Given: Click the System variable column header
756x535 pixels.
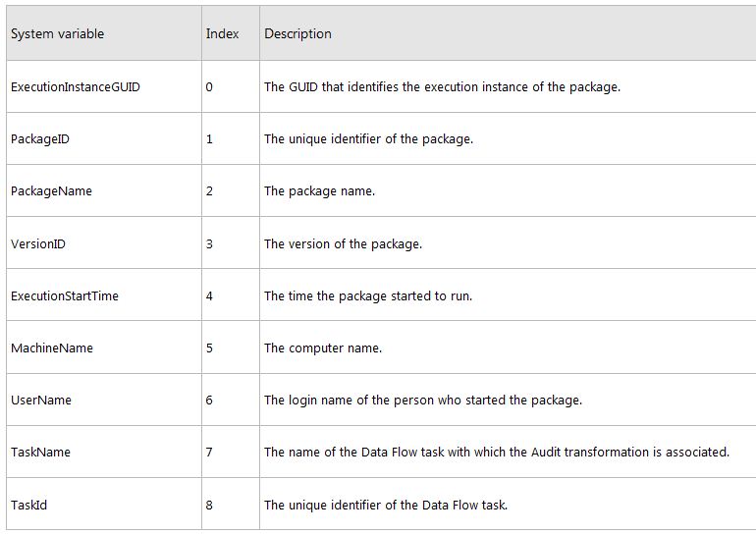Looking at the screenshot, I should 57,34.
